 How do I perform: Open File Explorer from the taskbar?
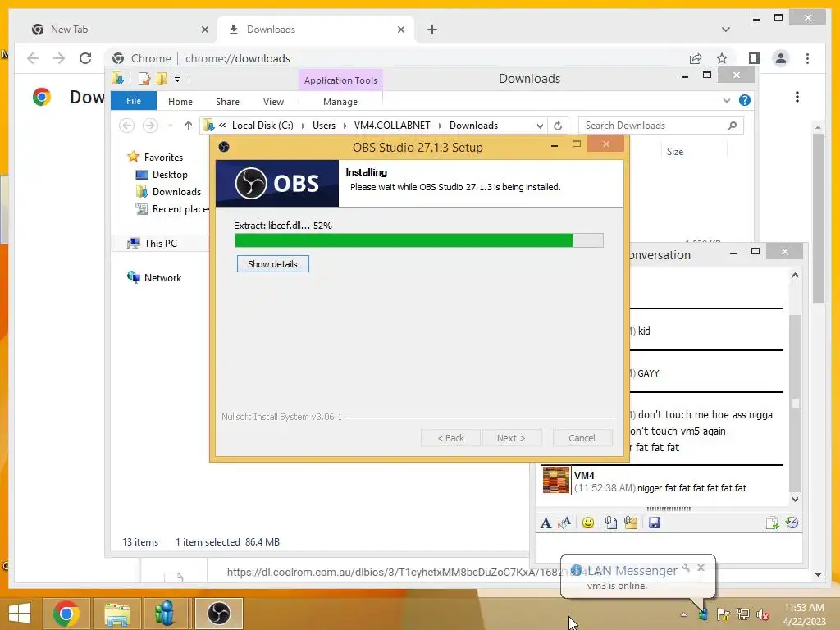(116, 614)
